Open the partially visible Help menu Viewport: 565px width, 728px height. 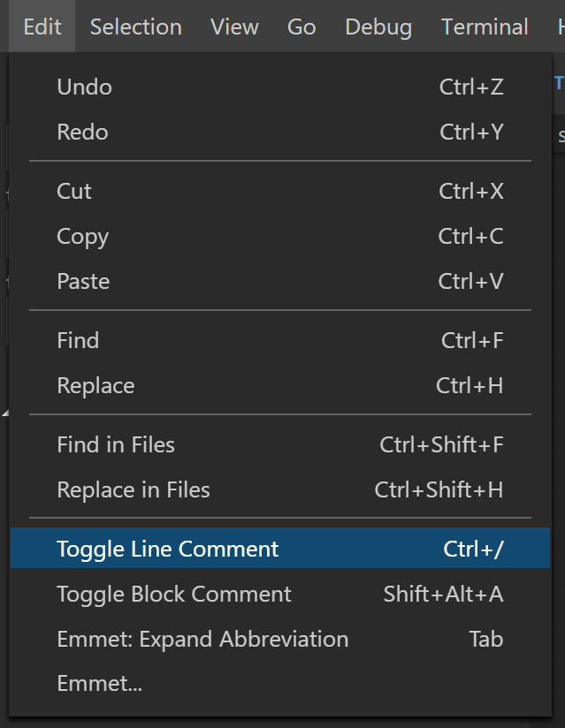point(560,27)
